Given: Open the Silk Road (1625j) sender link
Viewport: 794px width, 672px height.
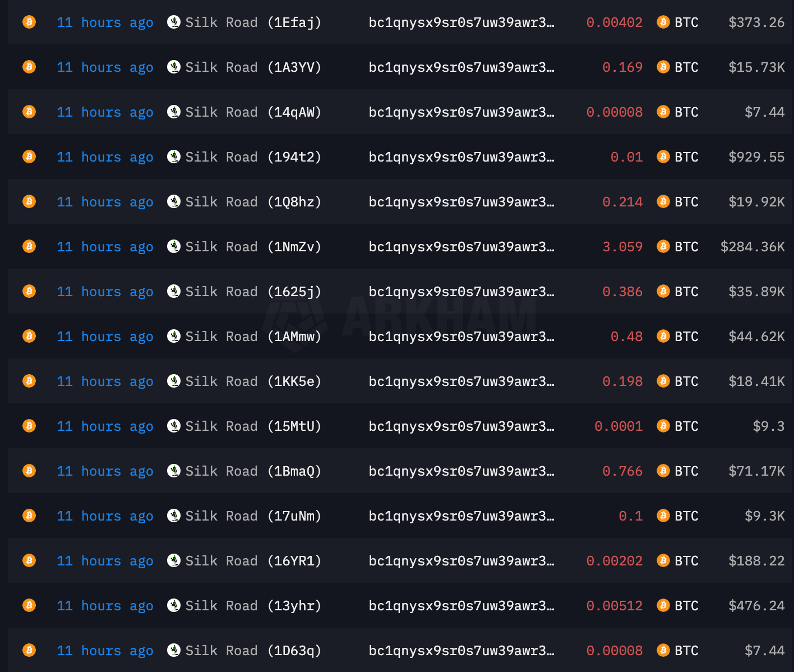Looking at the screenshot, I should [x=253, y=292].
